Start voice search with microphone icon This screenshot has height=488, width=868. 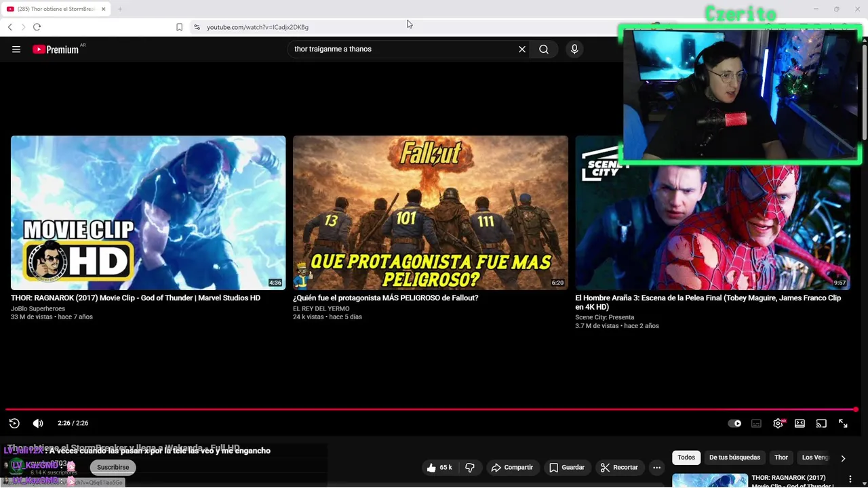pyautogui.click(x=574, y=49)
